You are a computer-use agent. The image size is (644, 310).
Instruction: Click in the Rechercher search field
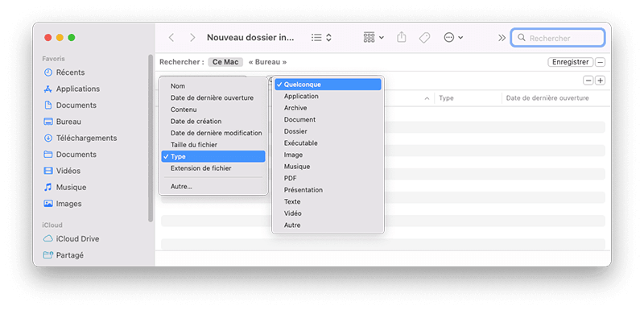click(557, 38)
